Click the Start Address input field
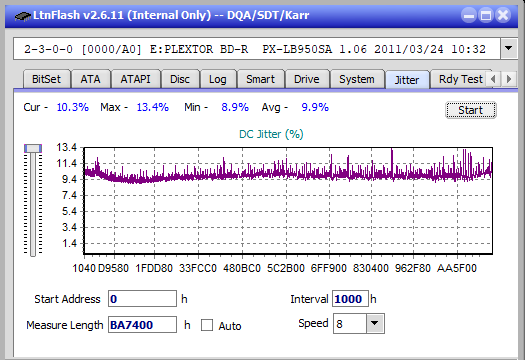 pyautogui.click(x=142, y=299)
